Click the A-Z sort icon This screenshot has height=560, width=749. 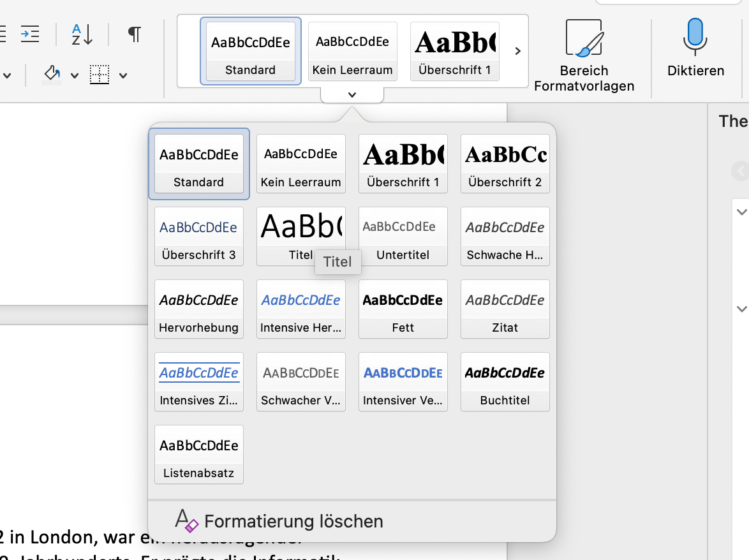tap(82, 34)
